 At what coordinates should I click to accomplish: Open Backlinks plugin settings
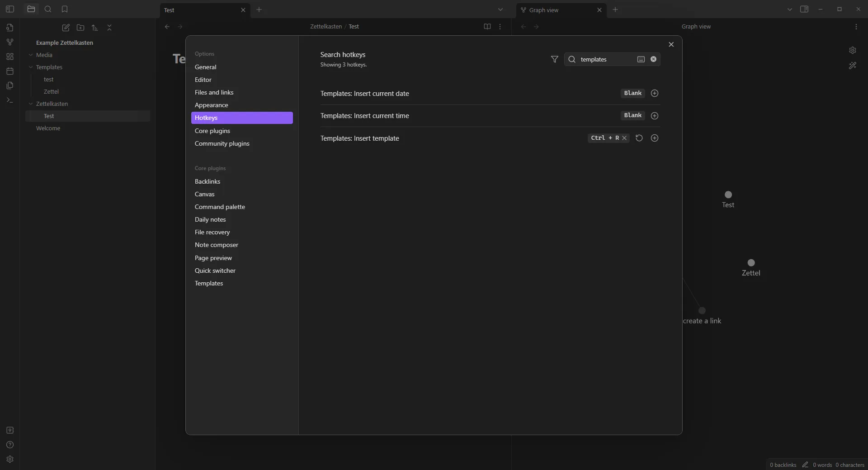[x=242, y=181]
